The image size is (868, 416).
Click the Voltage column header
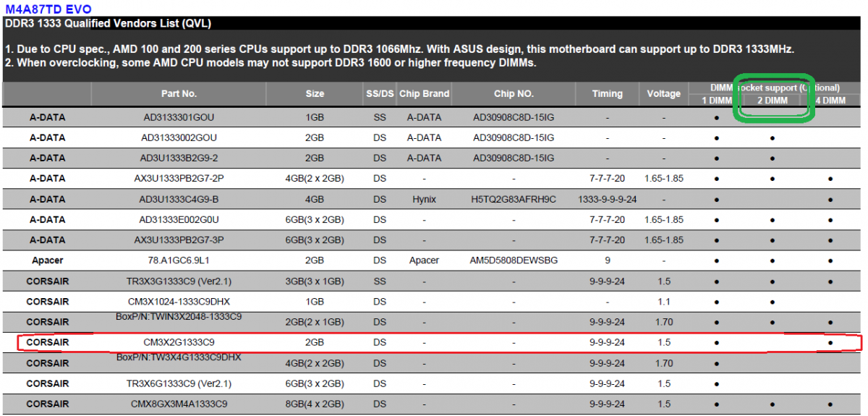664,93
